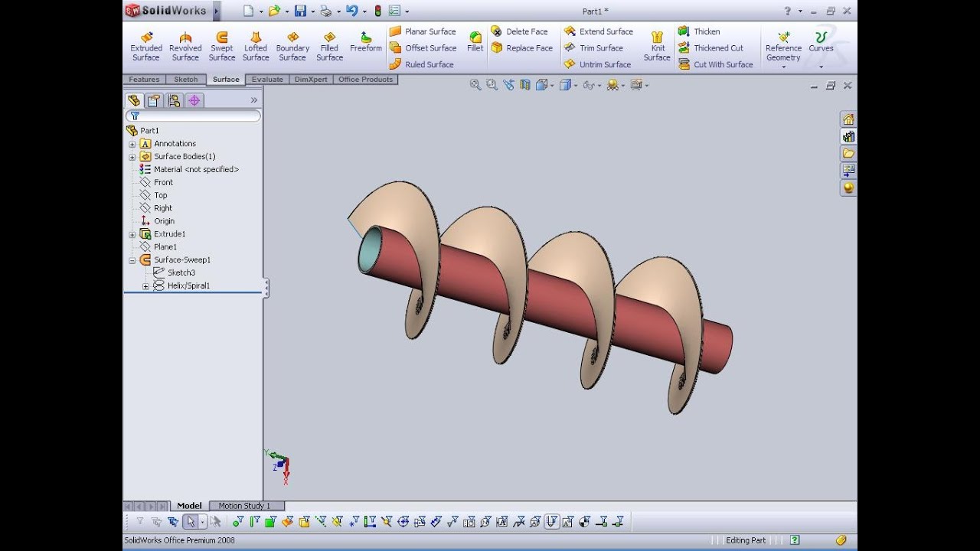Click the Cut With Surface button
This screenshot has width=980, height=551.
tap(716, 64)
